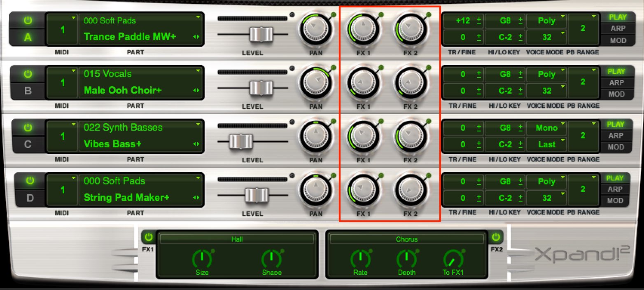Turn off the FX1 Hall effect power
The image size is (644, 290).
point(148,237)
